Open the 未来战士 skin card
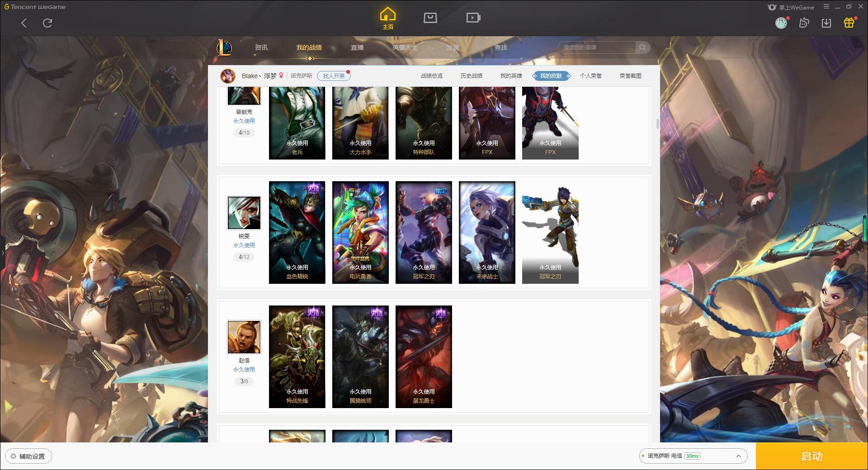 point(487,233)
